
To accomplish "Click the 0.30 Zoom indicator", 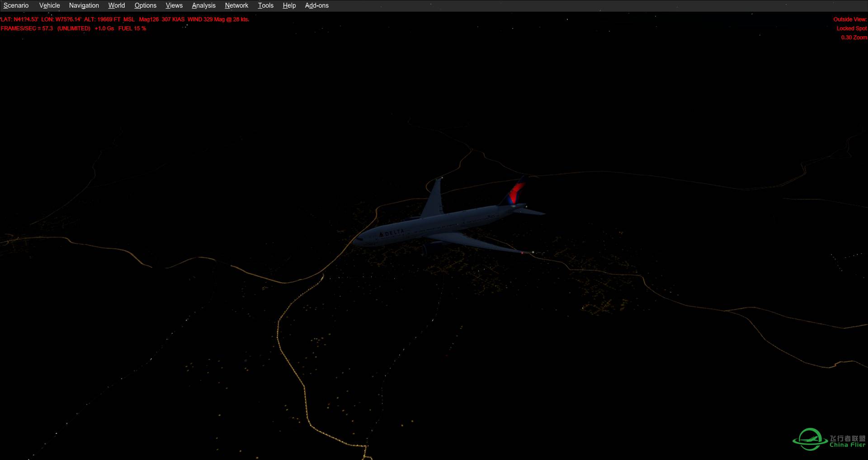I will click(855, 37).
